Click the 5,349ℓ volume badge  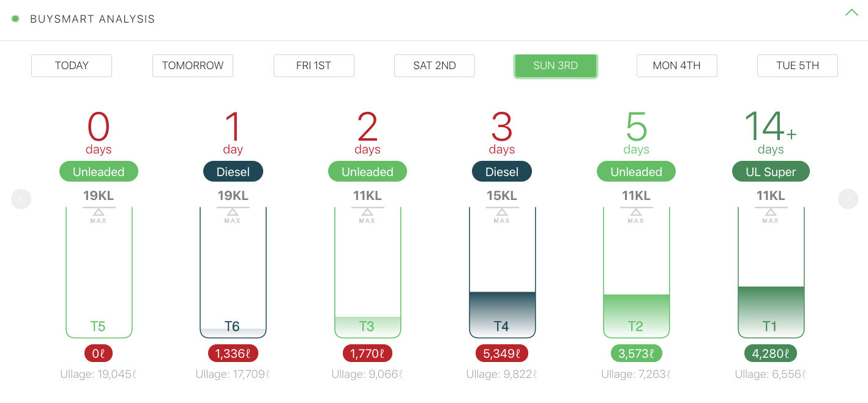click(x=501, y=353)
